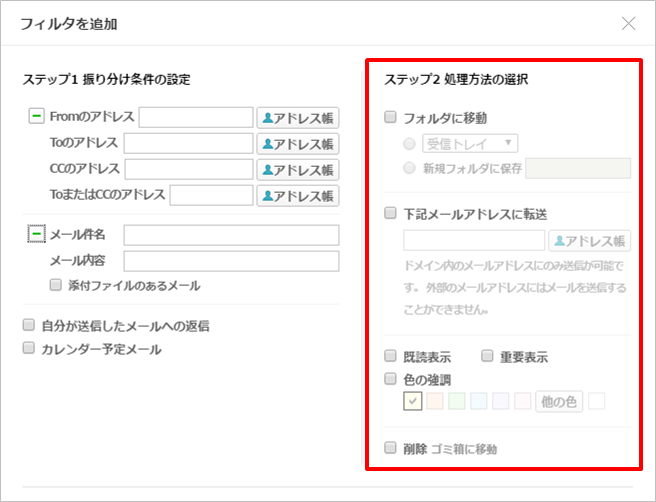The height and width of the screenshot is (502, 656).
Task: Pick the light green color swatch
Action: [457, 402]
